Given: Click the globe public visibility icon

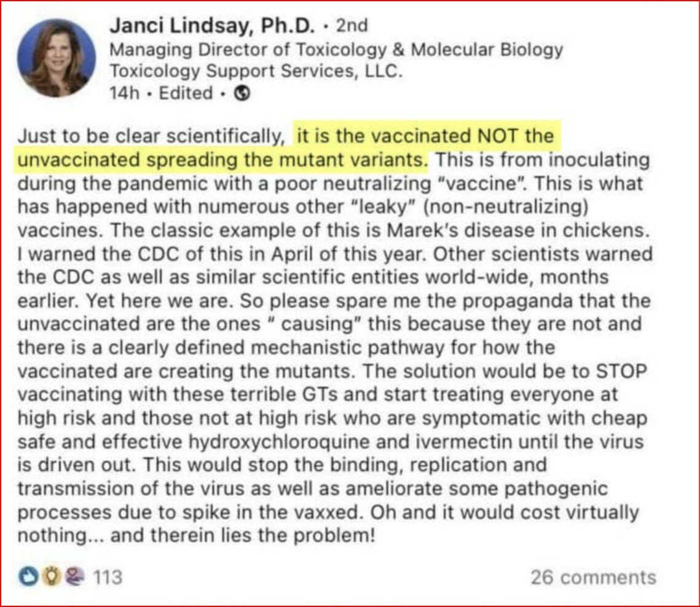Looking at the screenshot, I should (242, 93).
